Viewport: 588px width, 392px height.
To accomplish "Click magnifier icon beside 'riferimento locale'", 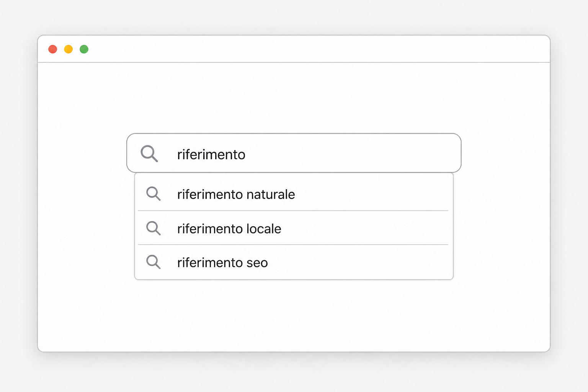I will click(x=154, y=228).
